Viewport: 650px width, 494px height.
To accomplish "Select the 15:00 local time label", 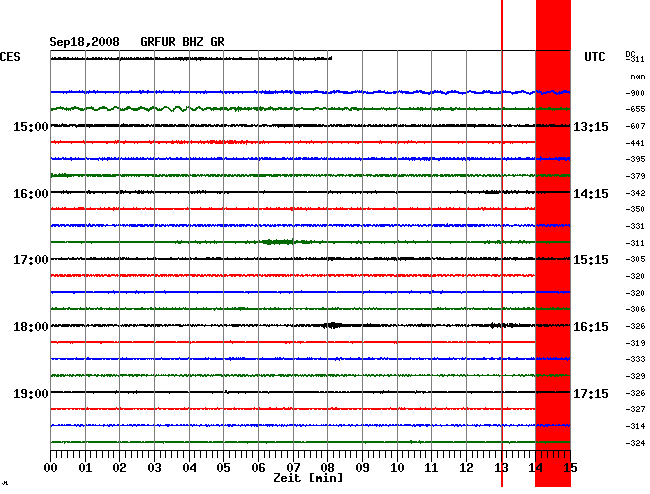I will 31,126.
